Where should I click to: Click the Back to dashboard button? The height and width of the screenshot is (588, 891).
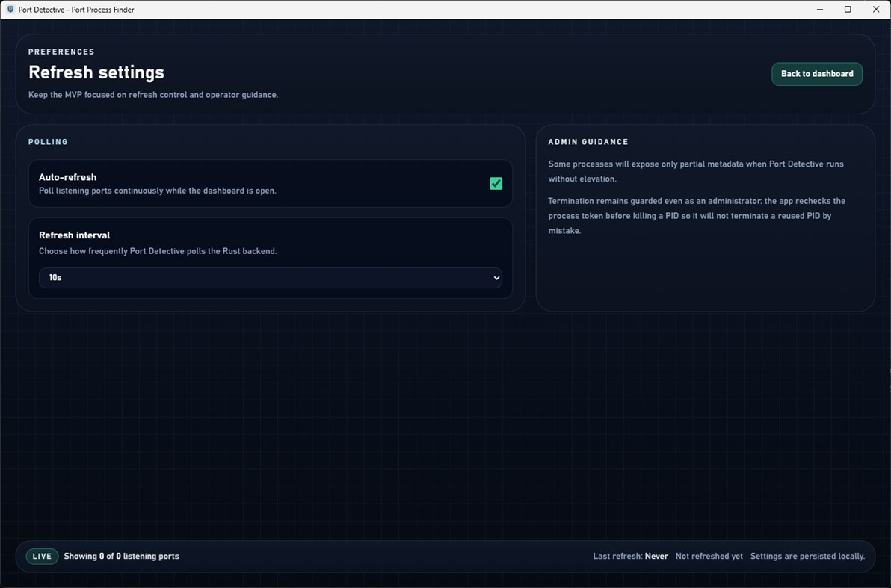(816, 74)
